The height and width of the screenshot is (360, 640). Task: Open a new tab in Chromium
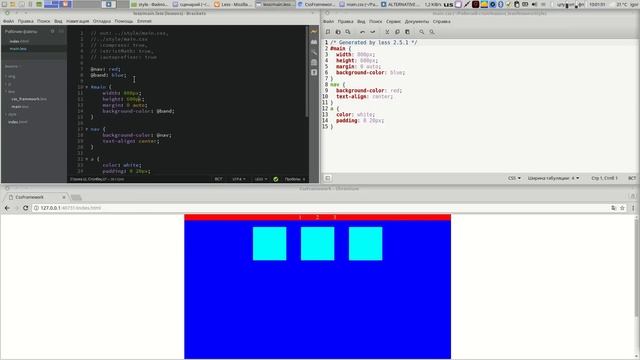[76, 198]
